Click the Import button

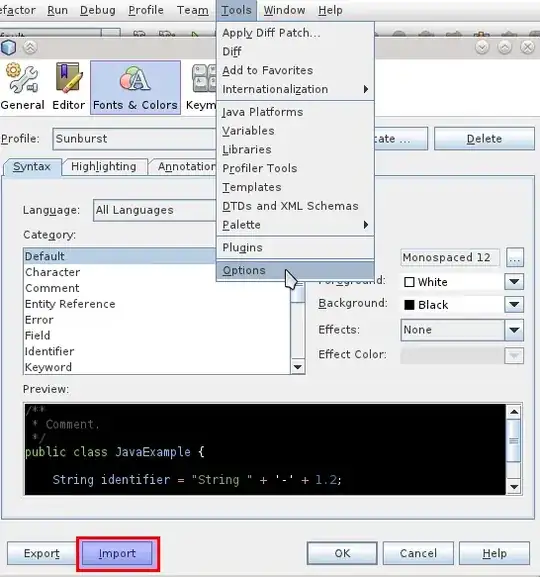117,553
